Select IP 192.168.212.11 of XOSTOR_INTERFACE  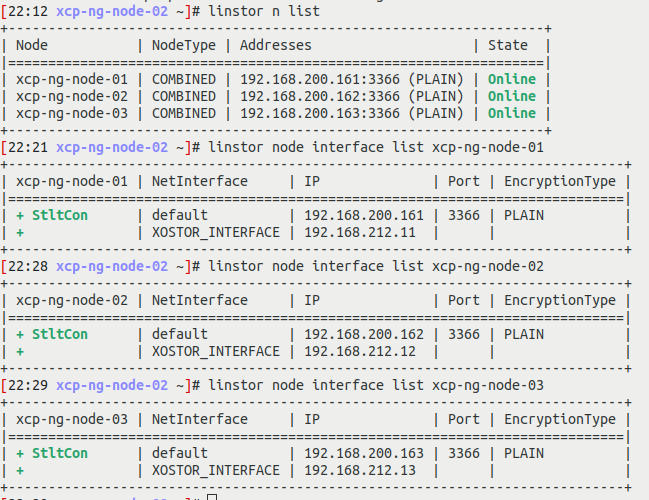tap(360, 232)
